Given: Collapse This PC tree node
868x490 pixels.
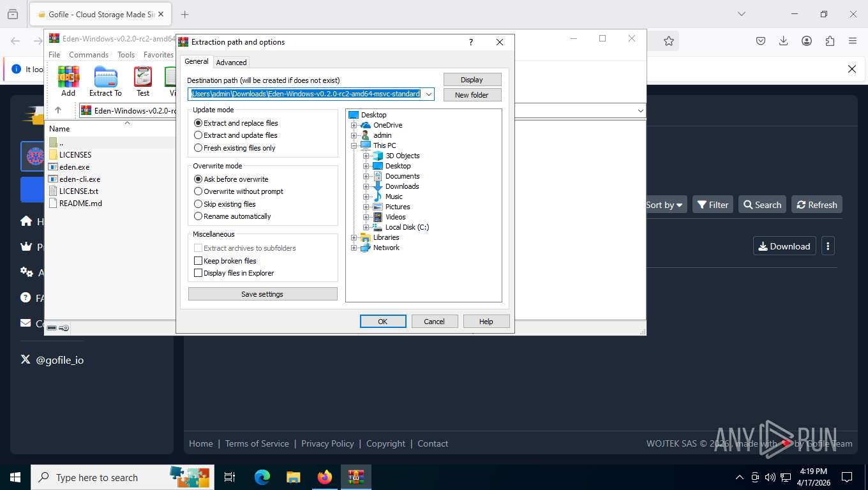Looking at the screenshot, I should click(x=354, y=145).
